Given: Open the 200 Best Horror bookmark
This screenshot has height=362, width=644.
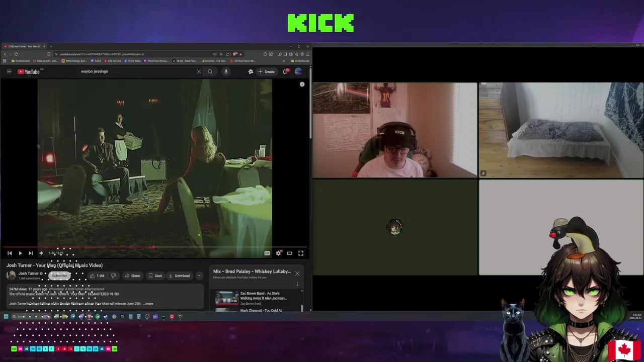Looking at the screenshot, I should coord(243,61).
